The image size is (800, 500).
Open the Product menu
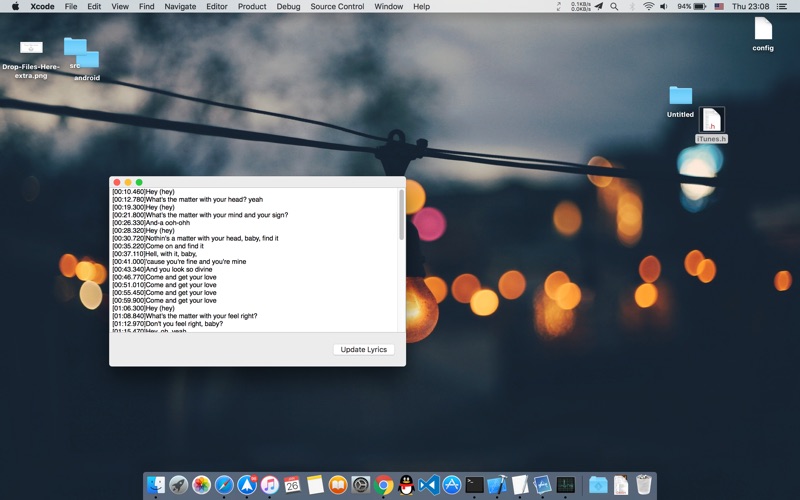[x=252, y=7]
